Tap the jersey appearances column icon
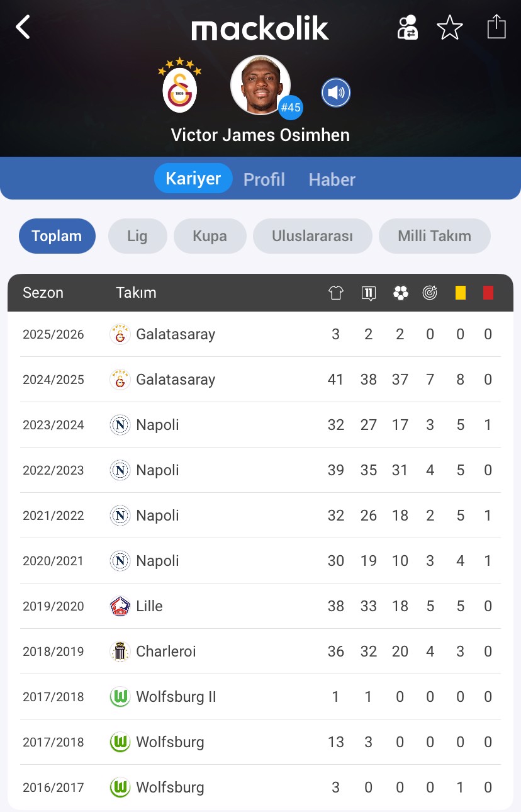The image size is (521, 812). click(336, 293)
